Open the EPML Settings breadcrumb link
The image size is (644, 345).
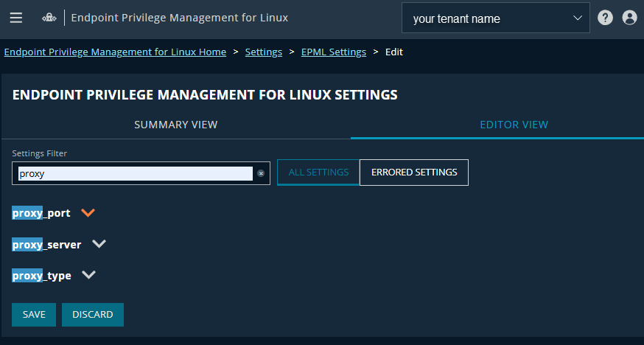click(x=334, y=52)
